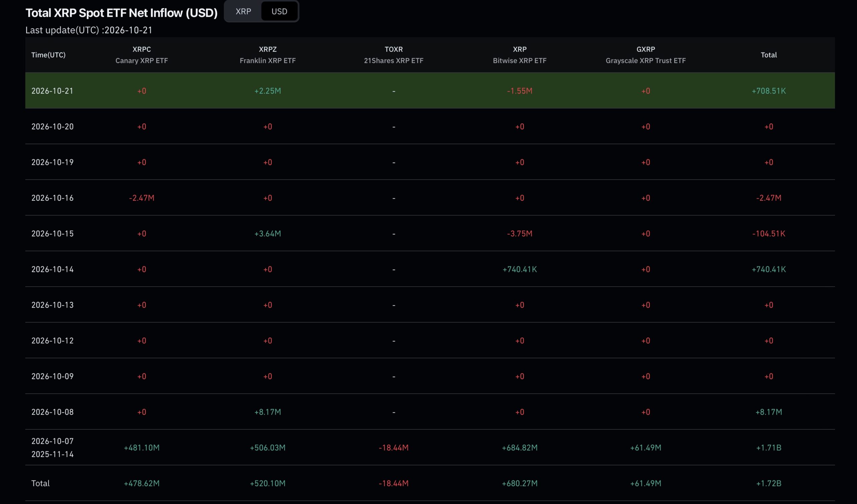Select the 2026-10-12 date cell
The width and height of the screenshot is (857, 504).
coord(52,341)
